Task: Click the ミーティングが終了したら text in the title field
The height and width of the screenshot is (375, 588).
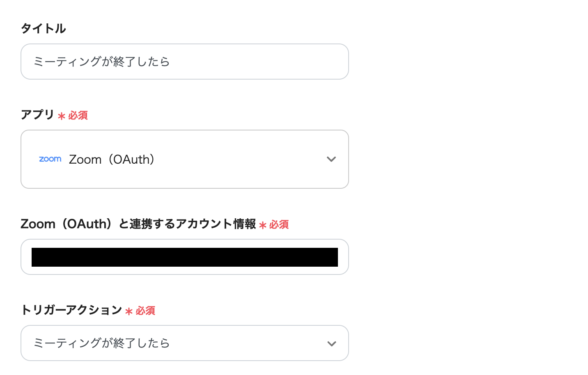Action: click(101, 62)
